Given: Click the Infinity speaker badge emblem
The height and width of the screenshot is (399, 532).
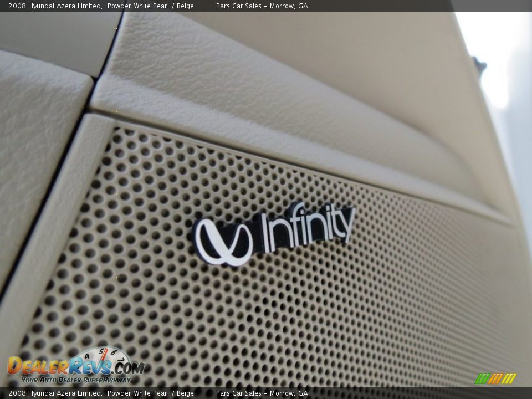Looking at the screenshot, I should click(x=273, y=234).
